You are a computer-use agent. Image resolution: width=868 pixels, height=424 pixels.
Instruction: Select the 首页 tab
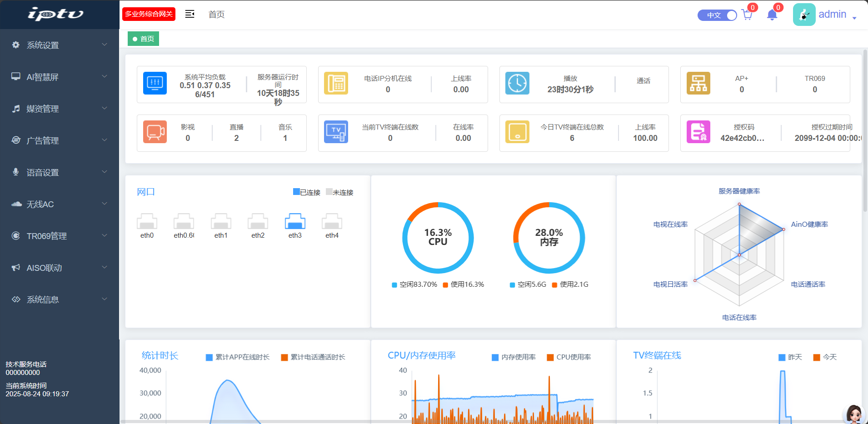[143, 39]
